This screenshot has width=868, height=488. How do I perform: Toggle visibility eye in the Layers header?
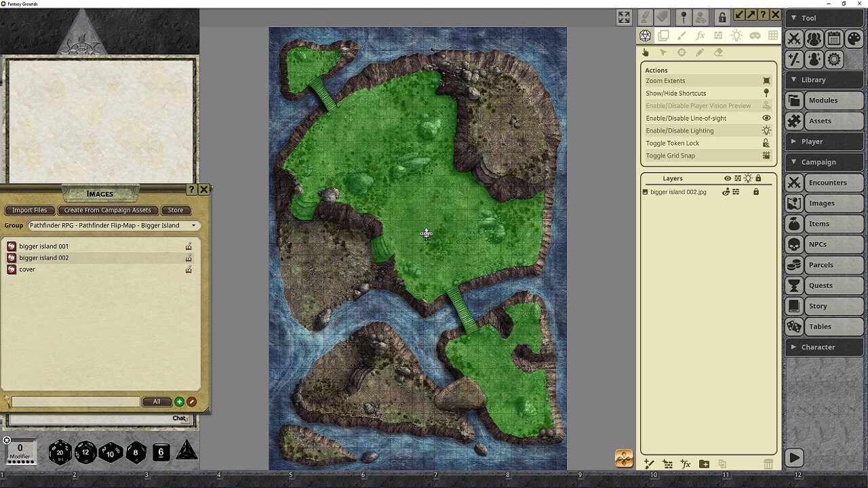pos(726,178)
